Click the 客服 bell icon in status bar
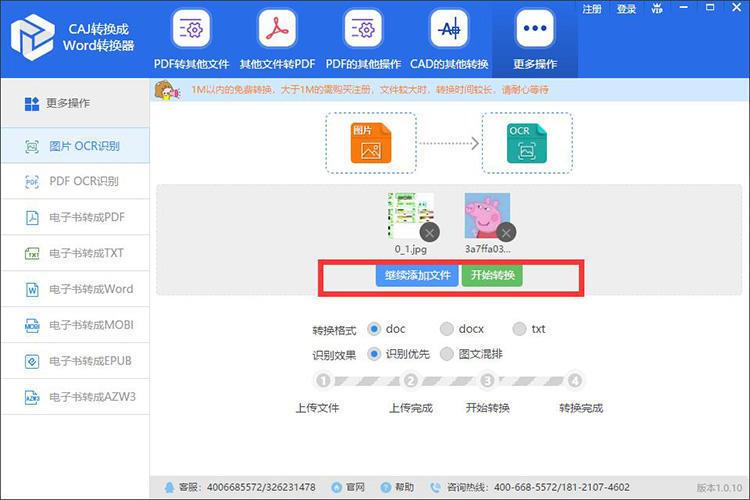750x500 pixels. (169, 488)
